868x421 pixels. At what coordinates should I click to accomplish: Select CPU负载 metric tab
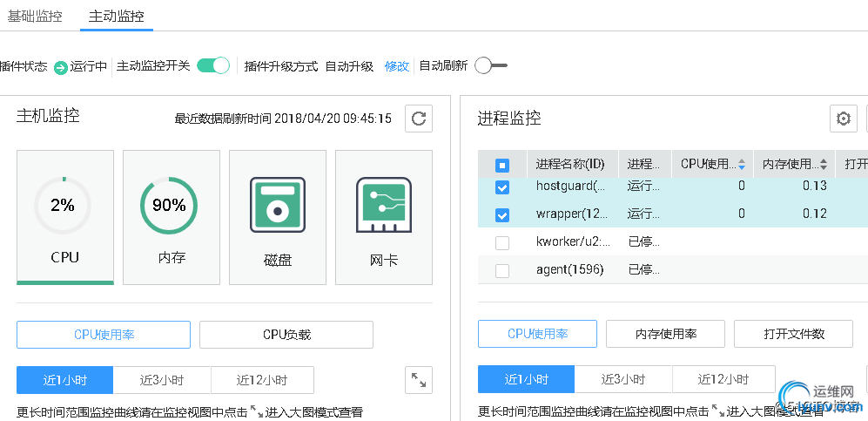[x=286, y=335]
